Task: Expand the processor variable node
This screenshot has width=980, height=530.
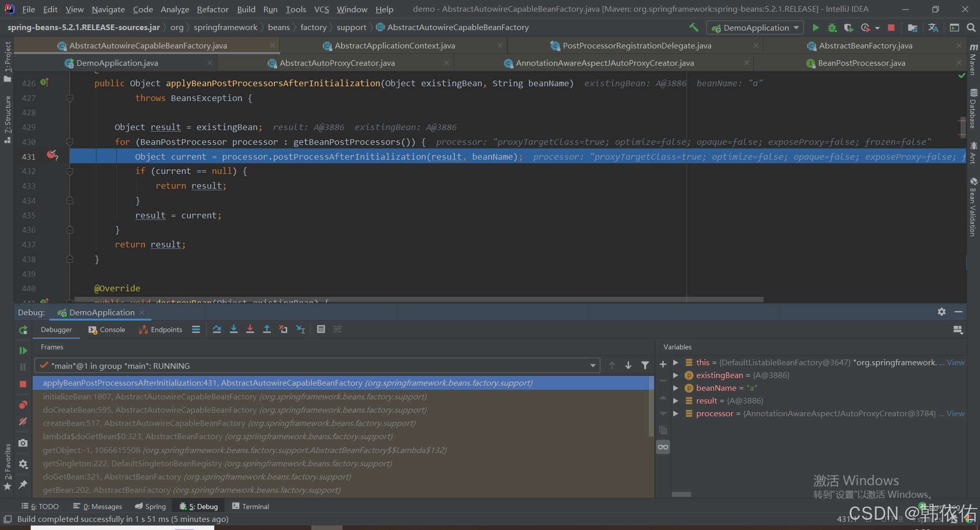Action: coord(676,414)
